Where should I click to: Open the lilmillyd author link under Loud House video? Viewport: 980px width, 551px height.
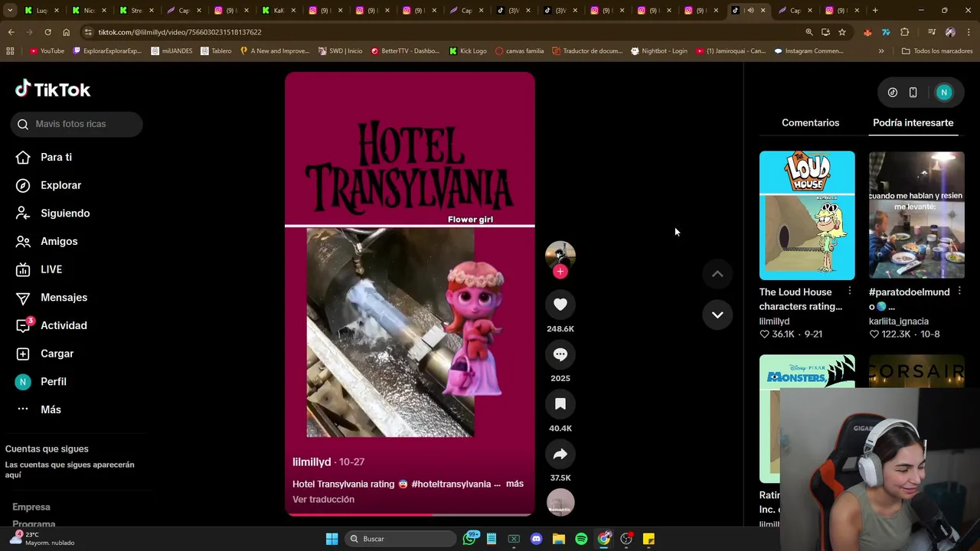tap(774, 321)
